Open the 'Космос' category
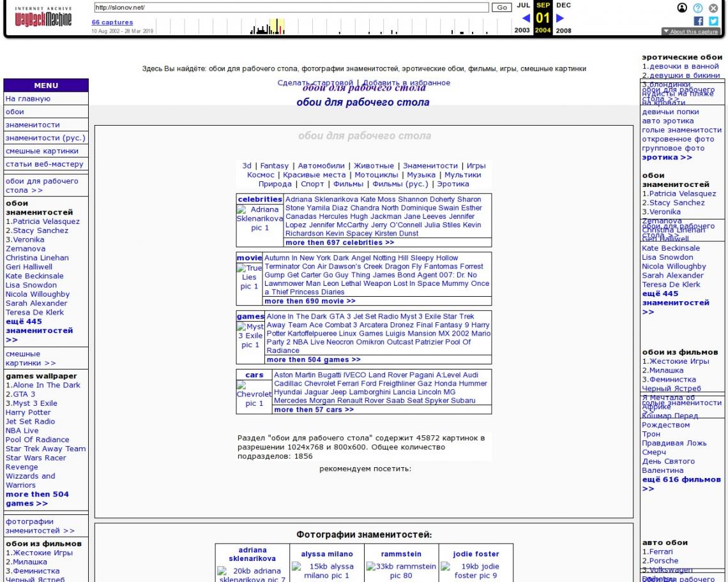 261,175
